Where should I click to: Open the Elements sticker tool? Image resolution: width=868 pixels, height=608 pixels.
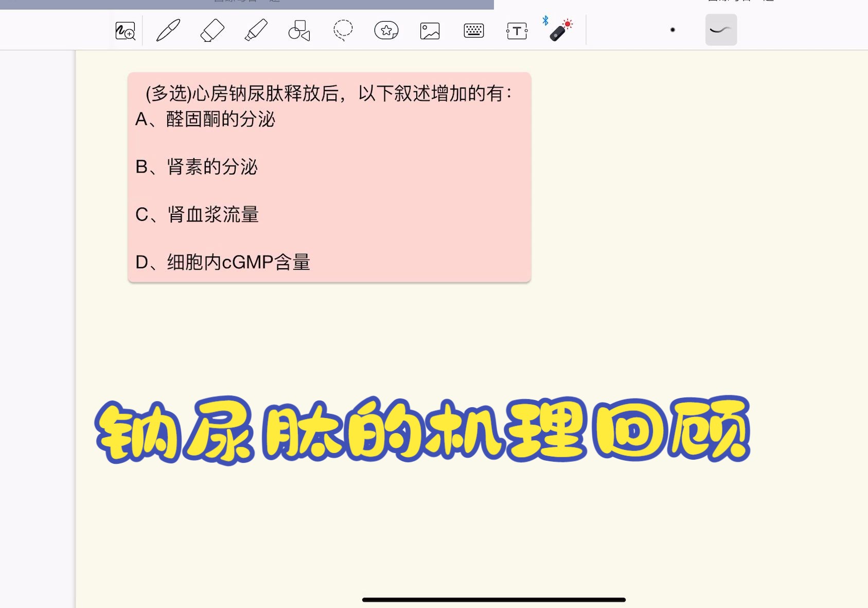[386, 30]
